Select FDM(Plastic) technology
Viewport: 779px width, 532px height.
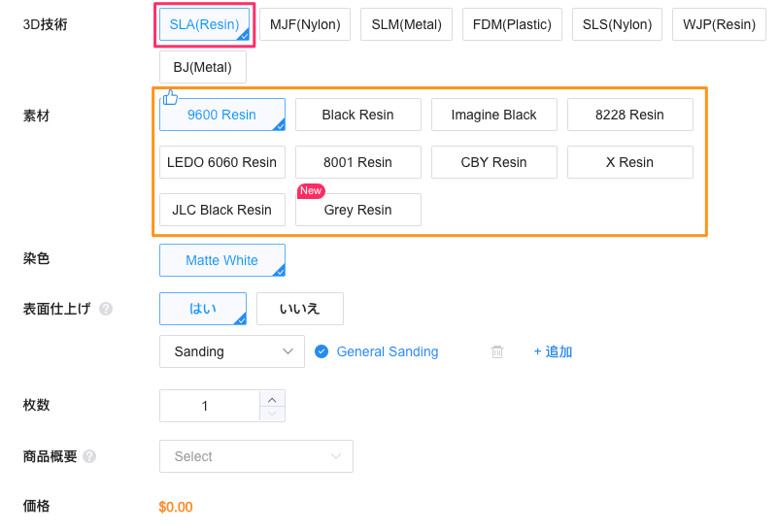[x=511, y=24]
